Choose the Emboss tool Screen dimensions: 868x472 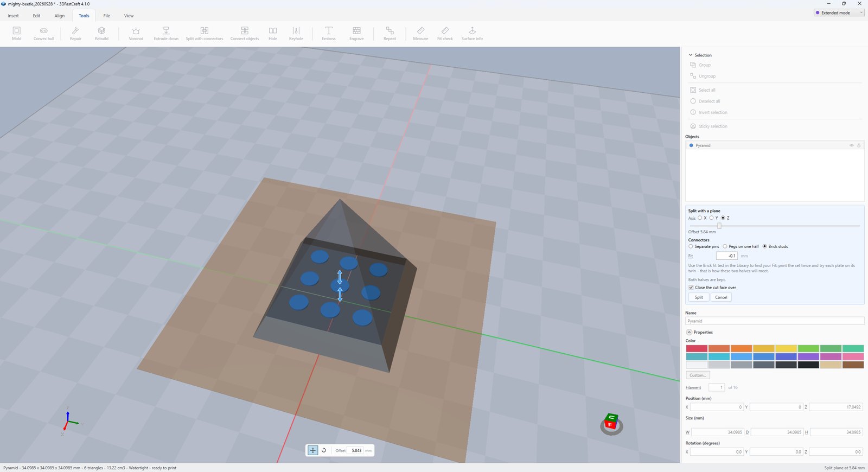click(329, 33)
